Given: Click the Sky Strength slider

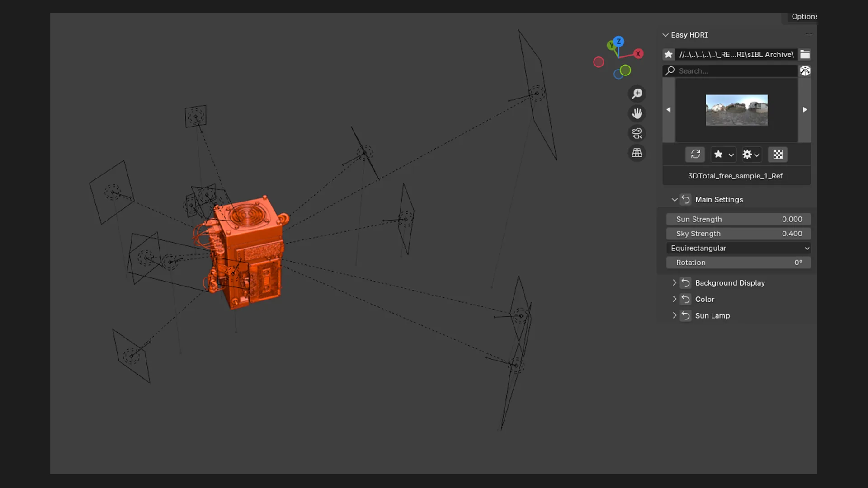Looking at the screenshot, I should click(x=738, y=234).
